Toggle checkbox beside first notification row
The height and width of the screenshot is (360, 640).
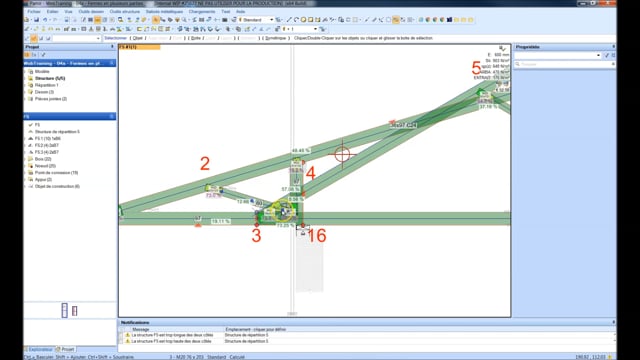pos(121,335)
